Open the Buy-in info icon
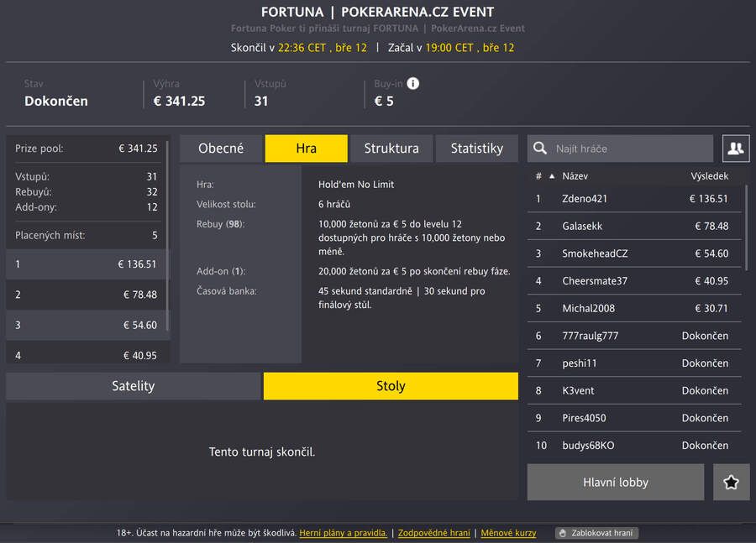The height and width of the screenshot is (543, 756). click(412, 83)
